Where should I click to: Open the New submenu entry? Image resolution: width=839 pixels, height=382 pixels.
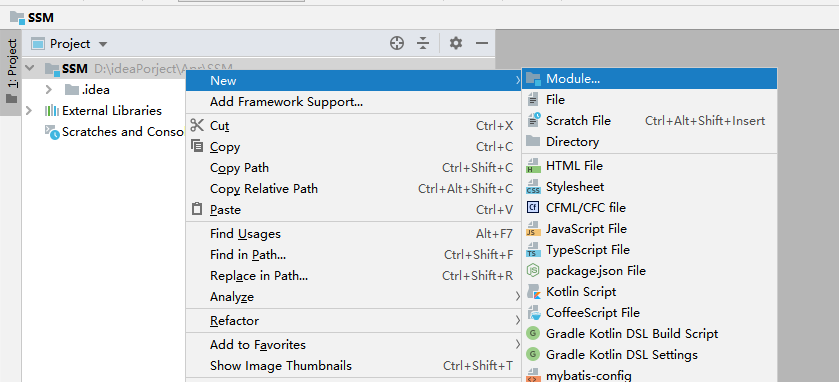pyautogui.click(x=354, y=80)
